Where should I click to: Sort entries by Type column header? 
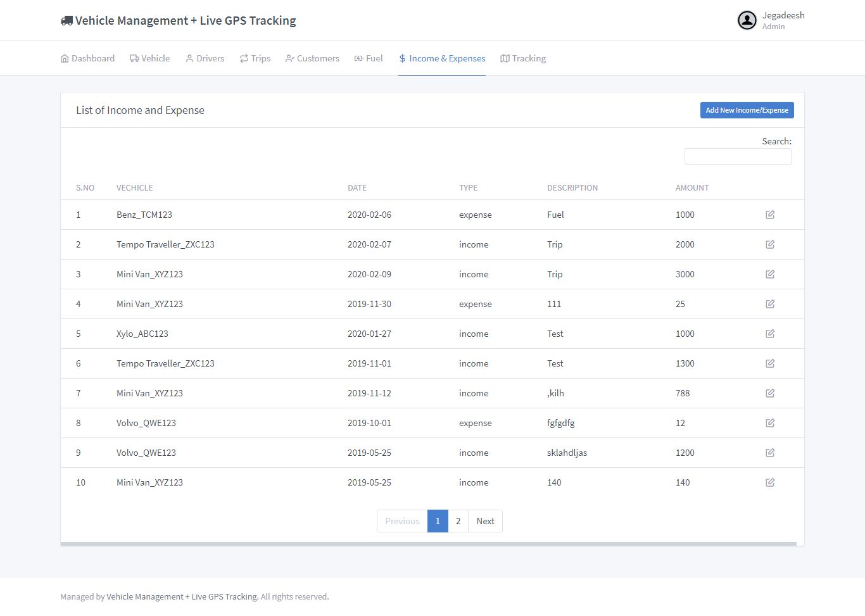pyautogui.click(x=468, y=188)
